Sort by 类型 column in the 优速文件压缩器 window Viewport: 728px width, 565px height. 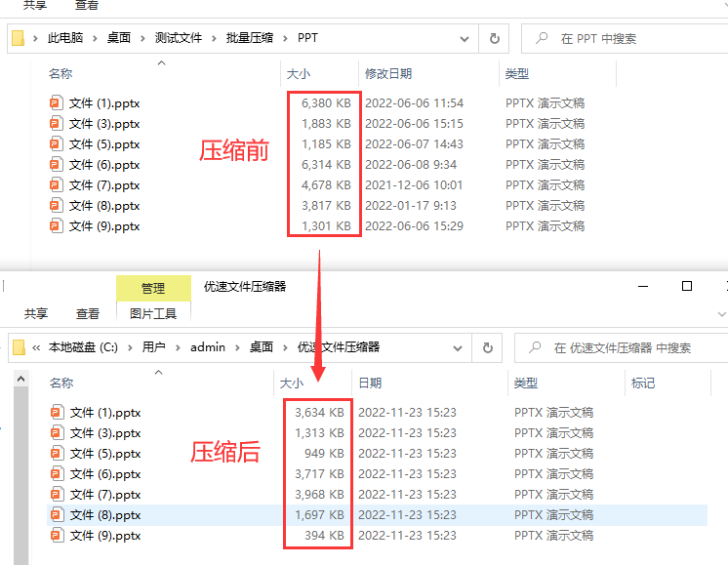[x=526, y=383]
